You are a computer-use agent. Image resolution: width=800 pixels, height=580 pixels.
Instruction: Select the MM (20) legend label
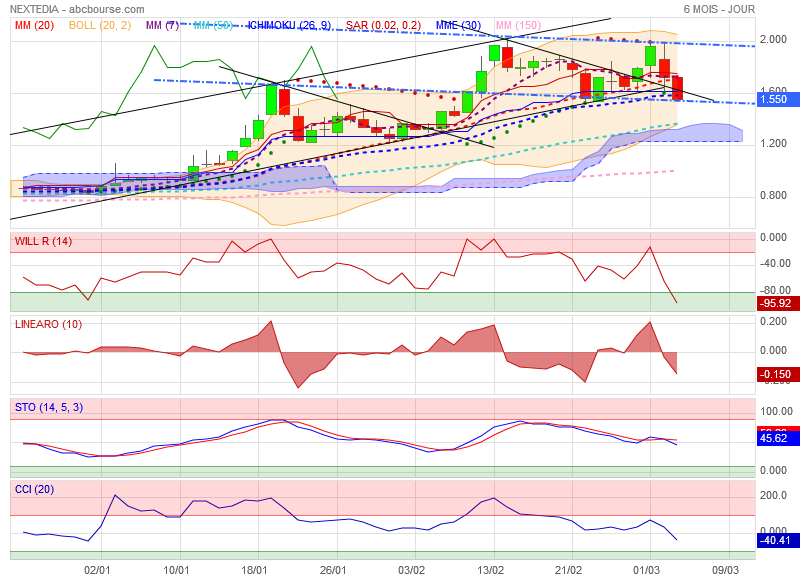(35, 25)
